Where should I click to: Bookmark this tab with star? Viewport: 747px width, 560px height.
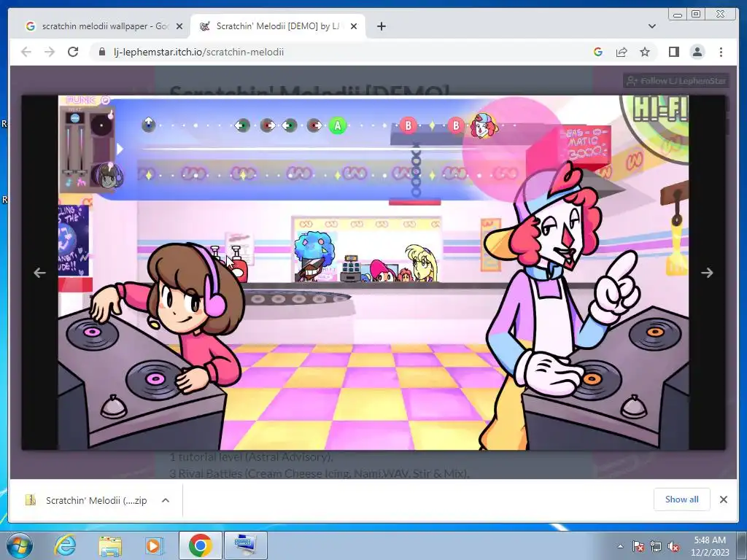(645, 52)
